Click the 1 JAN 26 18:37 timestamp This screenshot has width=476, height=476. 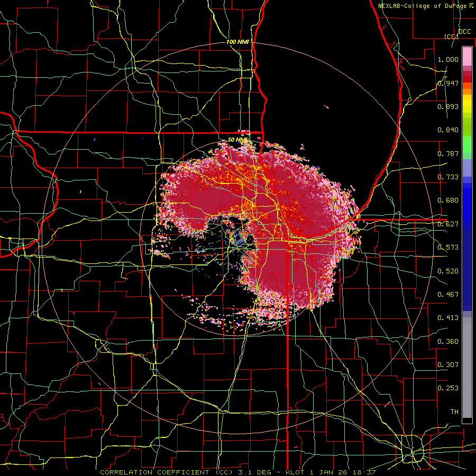(343, 472)
